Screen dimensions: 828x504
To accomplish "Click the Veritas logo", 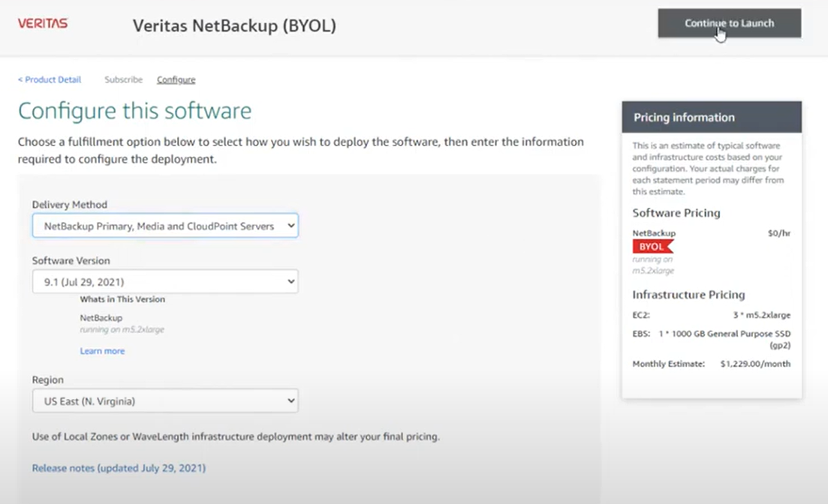I will point(43,23).
